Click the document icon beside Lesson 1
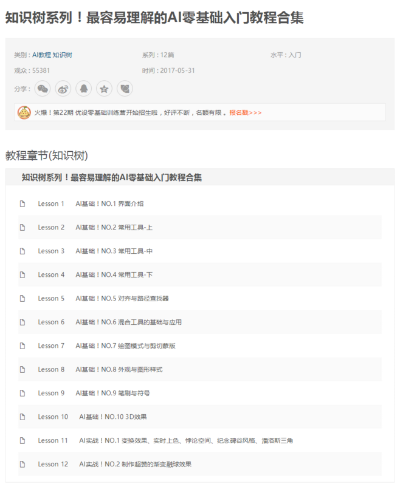The height and width of the screenshot is (487, 400). pyautogui.click(x=22, y=203)
